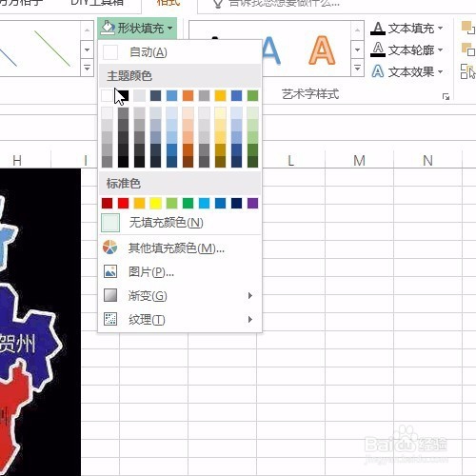Click the selection pane icon
Screen dimensions: 476x476
pyautogui.click(x=468, y=71)
